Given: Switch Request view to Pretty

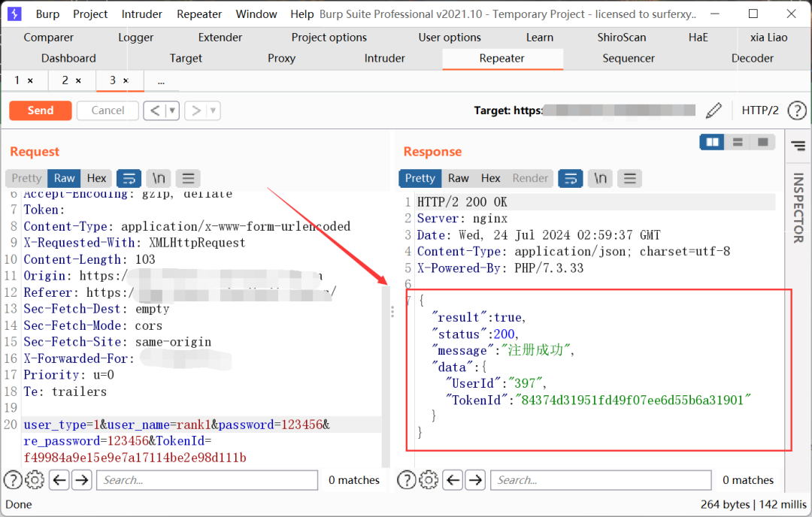Looking at the screenshot, I should [26, 179].
